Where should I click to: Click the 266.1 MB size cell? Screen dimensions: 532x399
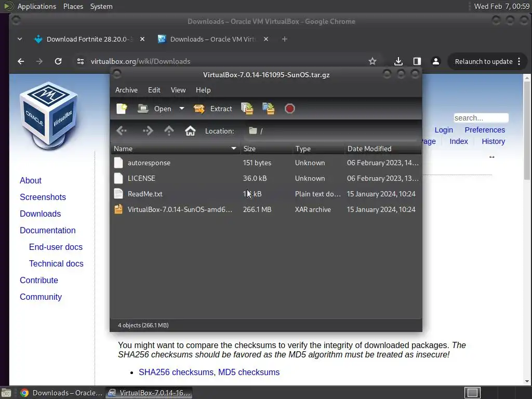[x=257, y=210]
